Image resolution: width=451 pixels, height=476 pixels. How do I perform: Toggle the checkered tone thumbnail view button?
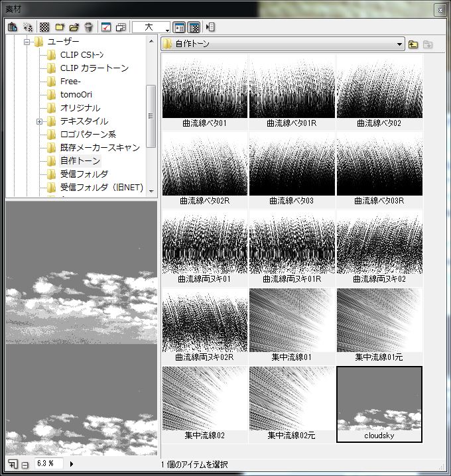(x=194, y=27)
